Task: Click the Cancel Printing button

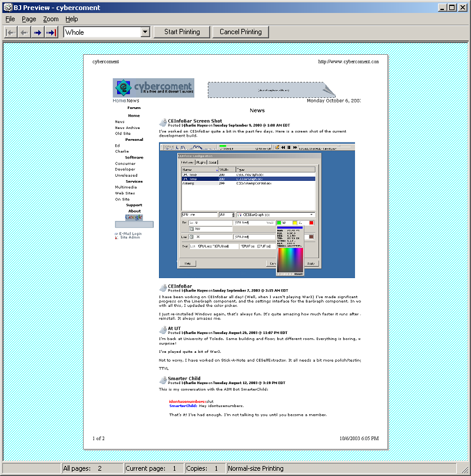Action: pyautogui.click(x=241, y=32)
